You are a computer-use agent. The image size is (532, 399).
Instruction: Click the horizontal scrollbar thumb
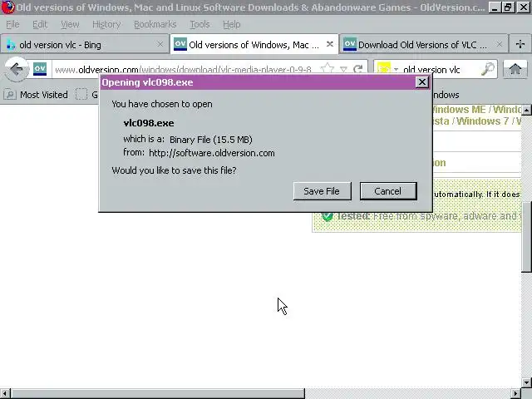coord(158,393)
